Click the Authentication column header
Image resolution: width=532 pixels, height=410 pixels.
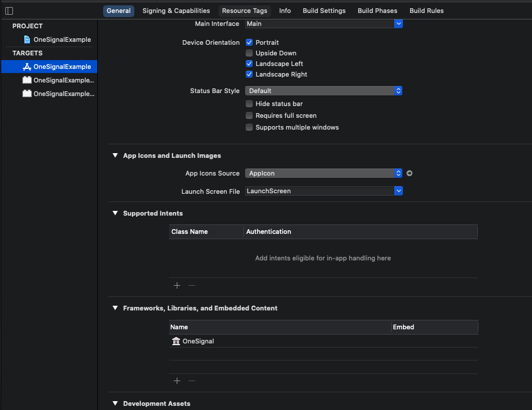tap(361, 232)
